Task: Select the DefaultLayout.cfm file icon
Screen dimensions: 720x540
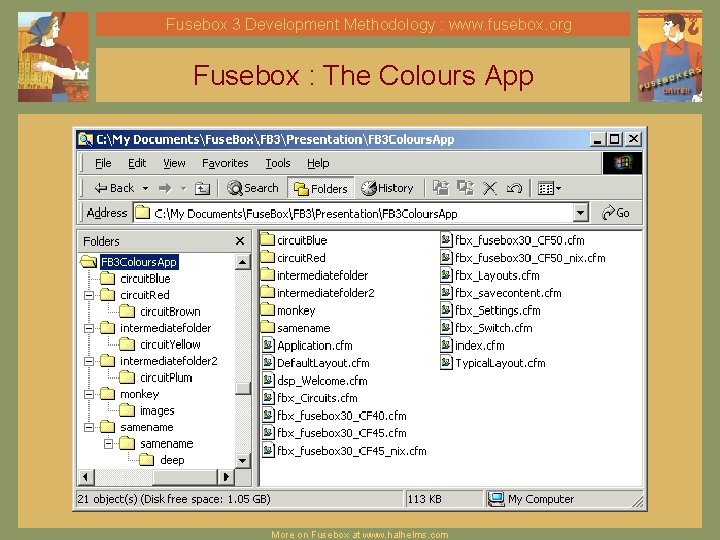Action: 268,362
